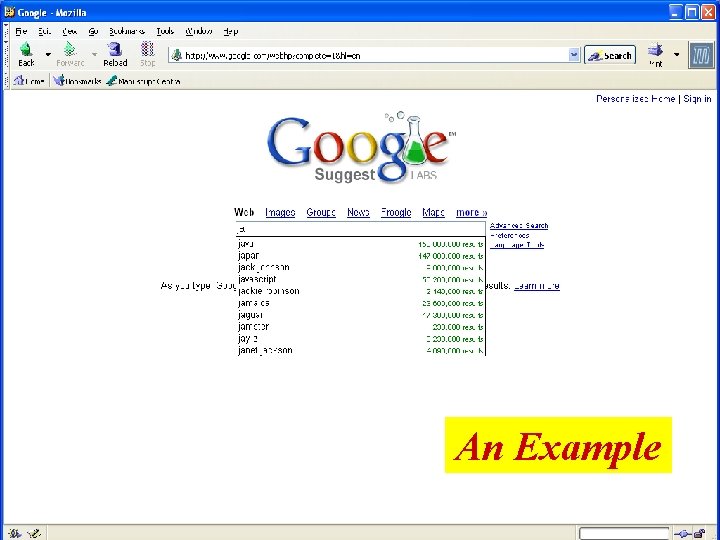The width and height of the screenshot is (720, 540).
Task: Click the Personalized Home link
Action: click(x=636, y=99)
